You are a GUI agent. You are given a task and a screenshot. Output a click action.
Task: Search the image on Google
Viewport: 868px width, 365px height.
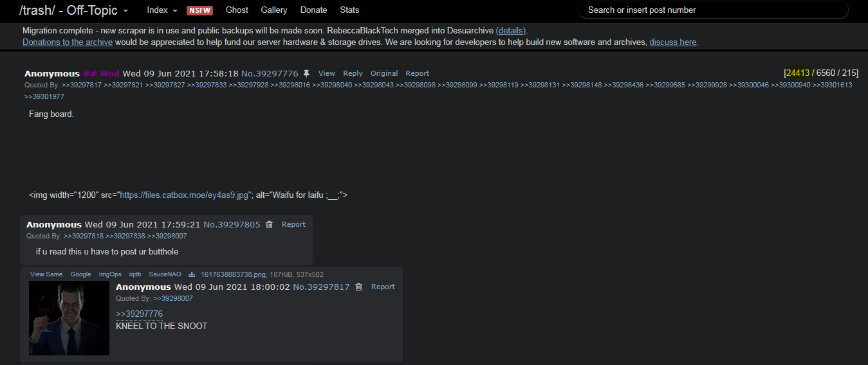click(81, 274)
